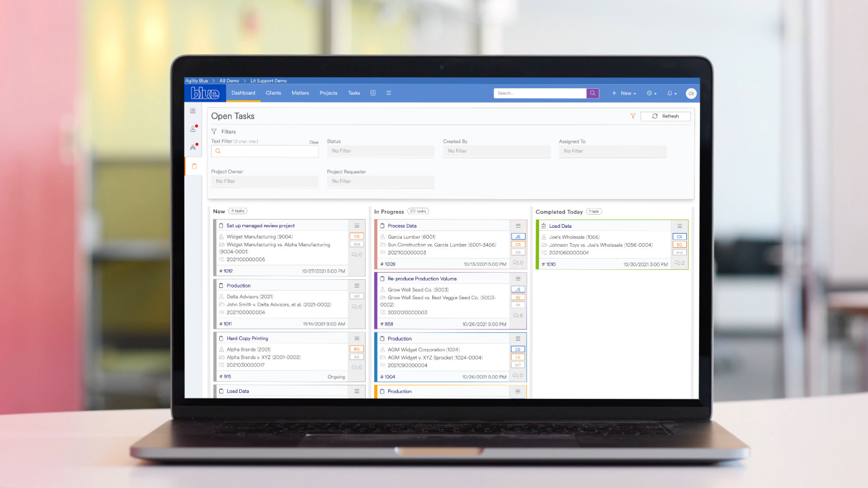Click the AB Demo breadcrumb link
This screenshot has height=488, width=868.
pyautogui.click(x=229, y=81)
